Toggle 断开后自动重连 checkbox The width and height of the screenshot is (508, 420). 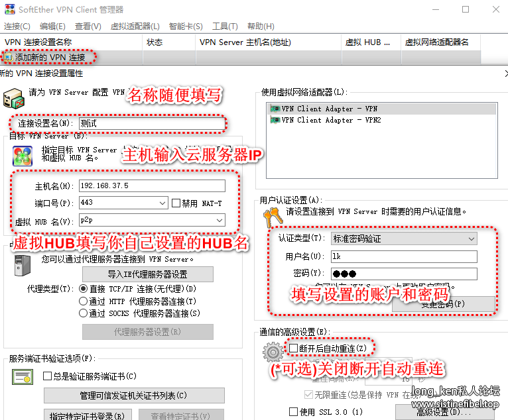point(293,348)
